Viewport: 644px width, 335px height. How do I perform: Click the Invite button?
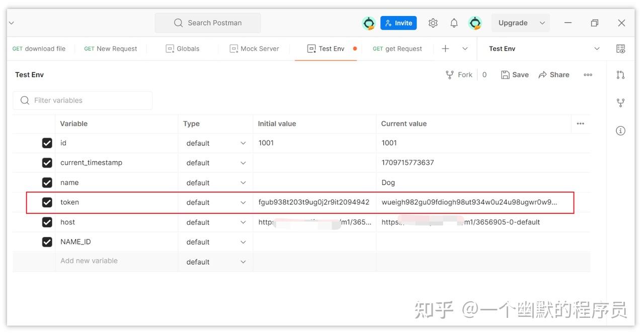pyautogui.click(x=398, y=23)
